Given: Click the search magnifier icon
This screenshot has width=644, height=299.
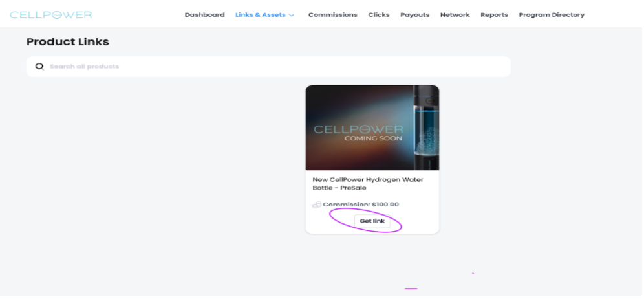Looking at the screenshot, I should pos(39,66).
